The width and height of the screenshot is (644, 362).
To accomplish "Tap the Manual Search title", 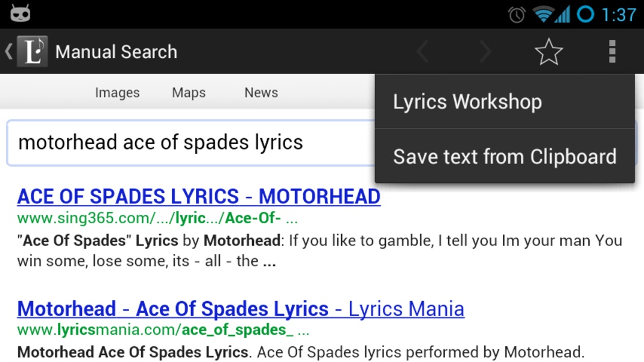I will (x=116, y=52).
